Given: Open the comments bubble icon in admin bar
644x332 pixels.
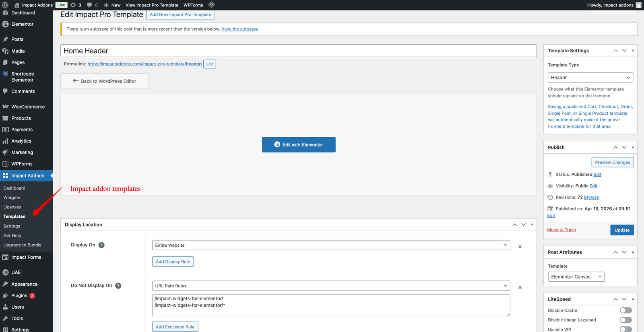Looking at the screenshot, I should point(89,5).
